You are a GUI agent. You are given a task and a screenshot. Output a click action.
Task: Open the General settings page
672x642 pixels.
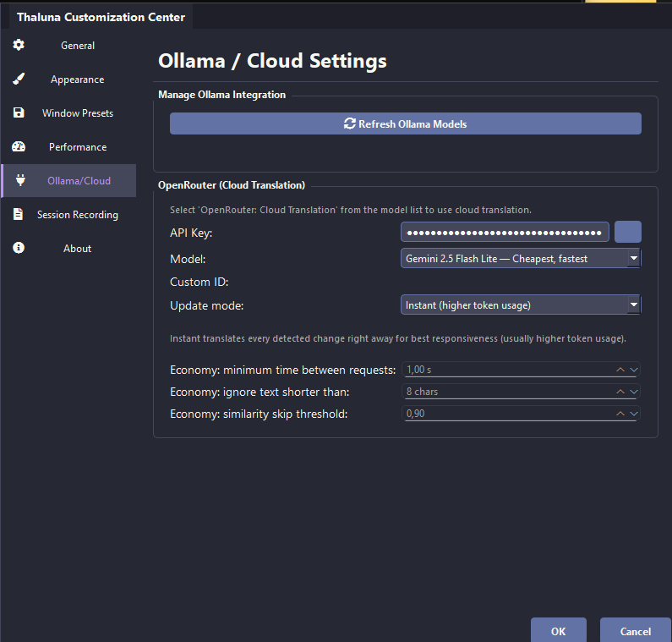pos(68,45)
